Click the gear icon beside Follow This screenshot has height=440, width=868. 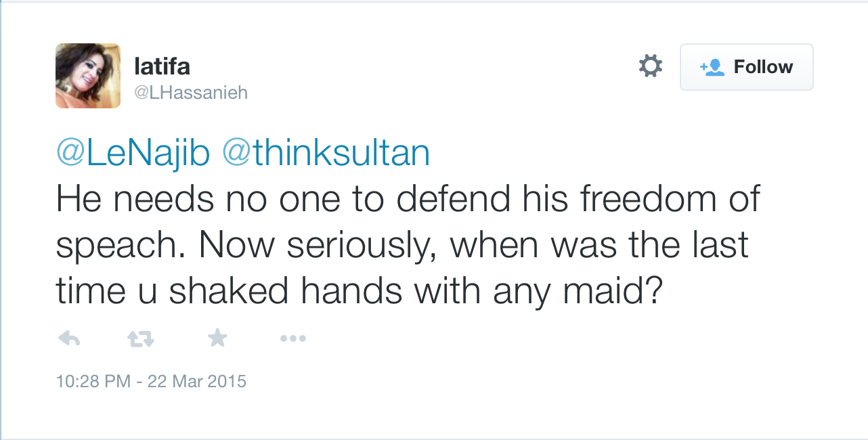point(651,66)
